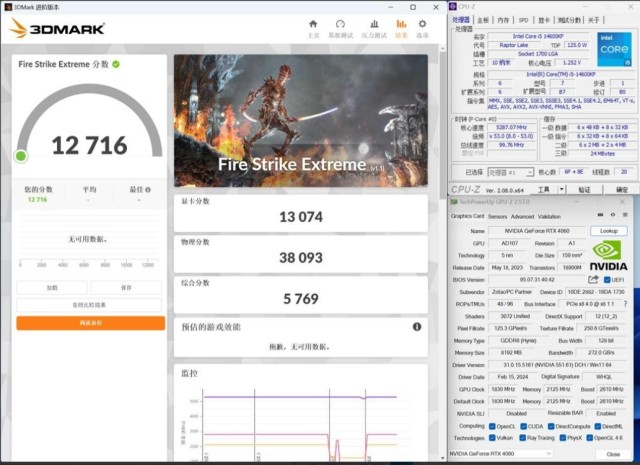Viewport: 640px width, 465px height.
Task: Click the BIOS export share icon in GPU-Z
Action: point(593,279)
